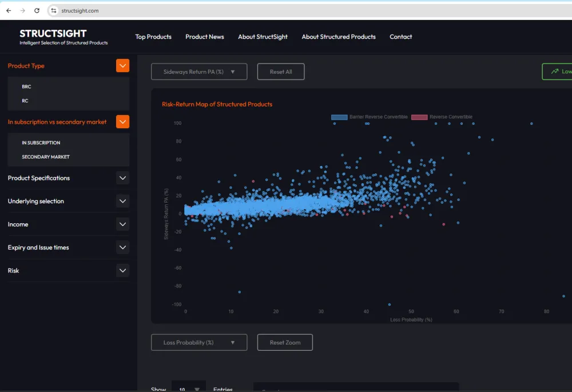Expand the Income filter section
This screenshot has height=392, width=572.
[x=122, y=224]
